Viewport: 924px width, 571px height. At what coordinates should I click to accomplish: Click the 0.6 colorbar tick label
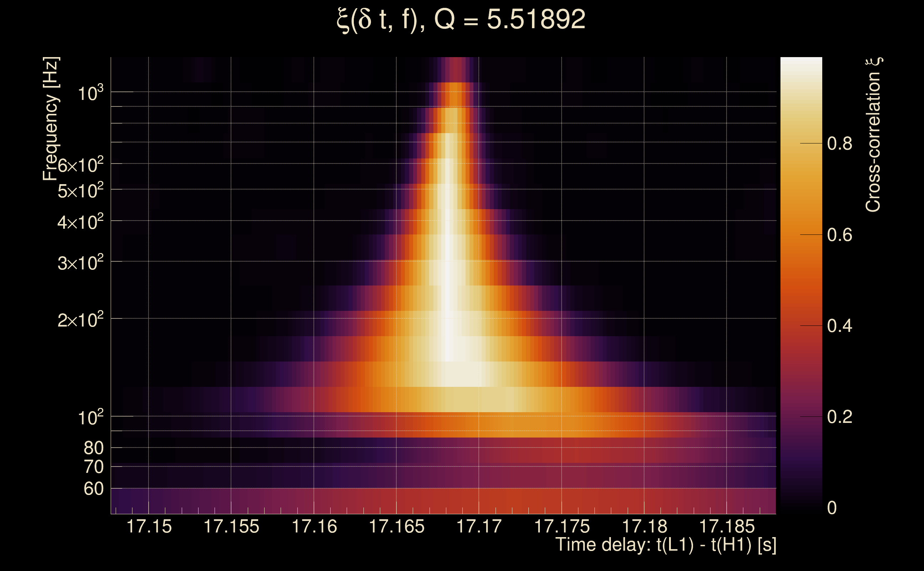click(839, 235)
